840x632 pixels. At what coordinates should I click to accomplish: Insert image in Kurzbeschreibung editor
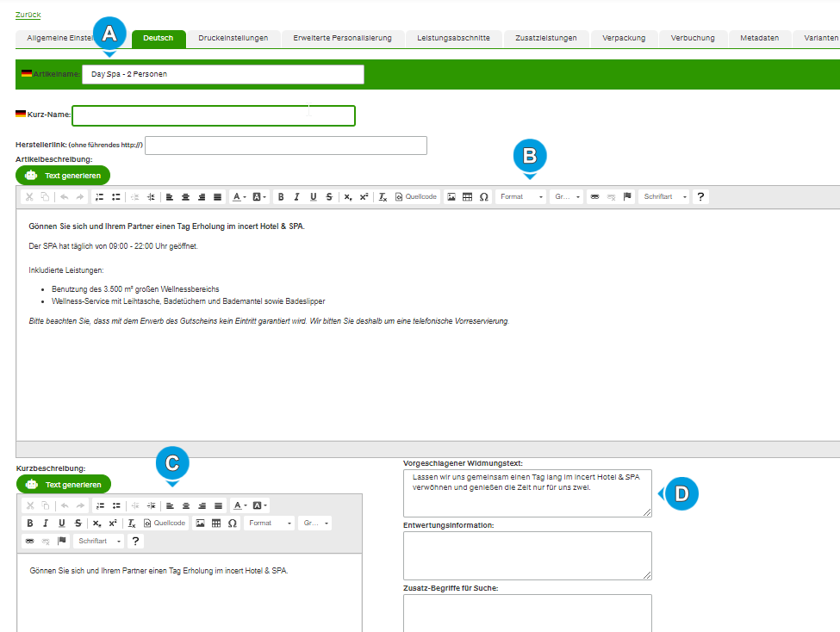point(201,524)
